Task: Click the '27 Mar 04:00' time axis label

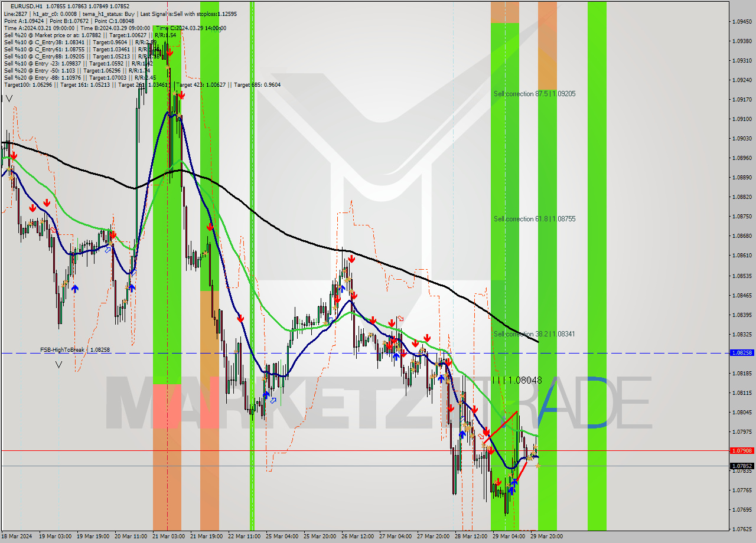Action: [395, 537]
